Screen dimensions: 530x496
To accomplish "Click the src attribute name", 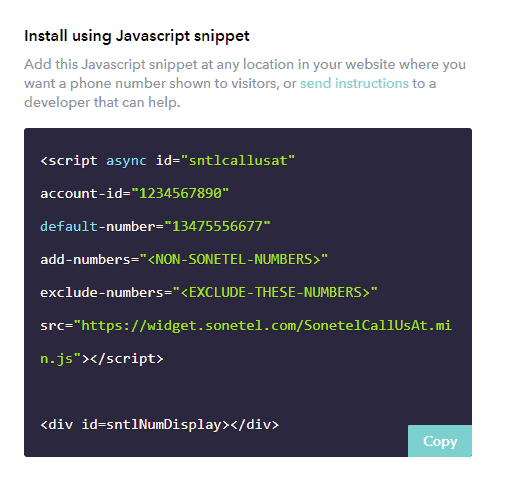I will (x=52, y=326).
